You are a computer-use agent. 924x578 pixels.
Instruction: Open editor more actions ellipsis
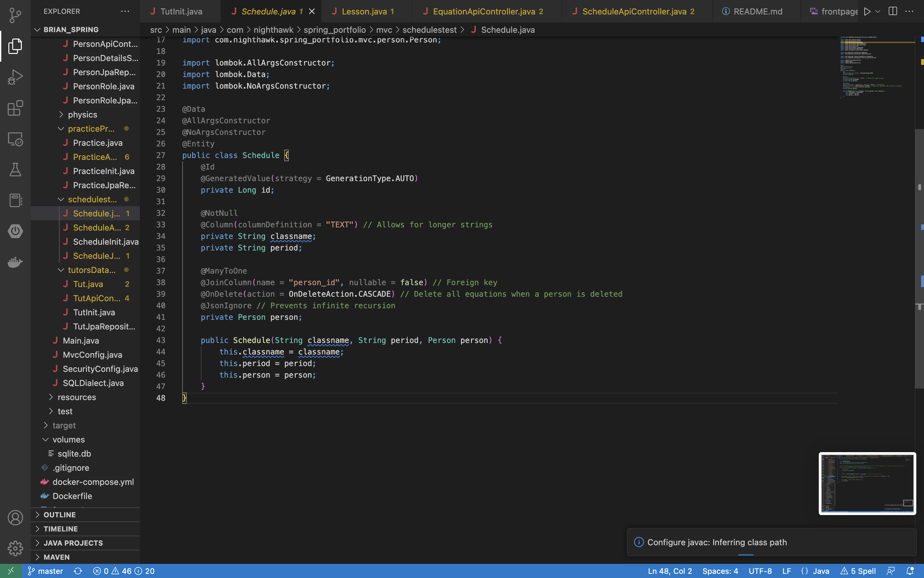coord(910,12)
